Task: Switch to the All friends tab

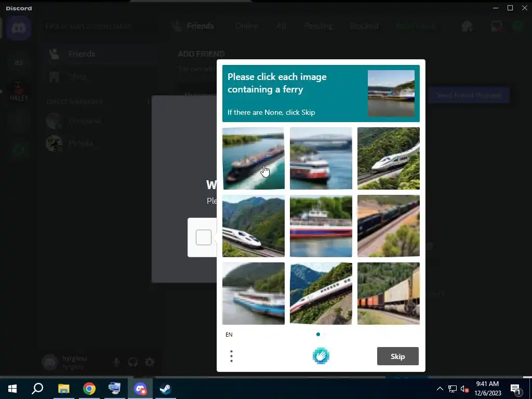Action: point(281,26)
